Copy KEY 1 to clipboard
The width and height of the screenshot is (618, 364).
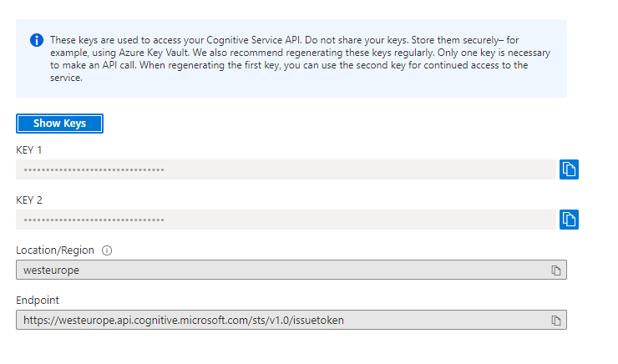(x=569, y=169)
